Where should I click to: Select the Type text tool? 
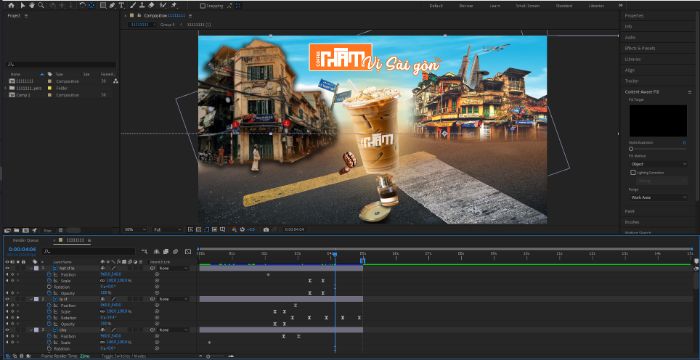121,5
